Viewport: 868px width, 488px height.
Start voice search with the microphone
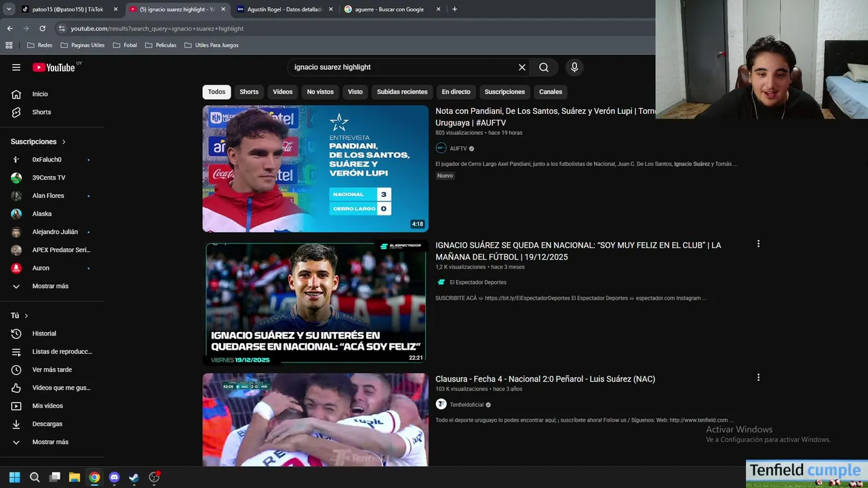[x=574, y=67]
